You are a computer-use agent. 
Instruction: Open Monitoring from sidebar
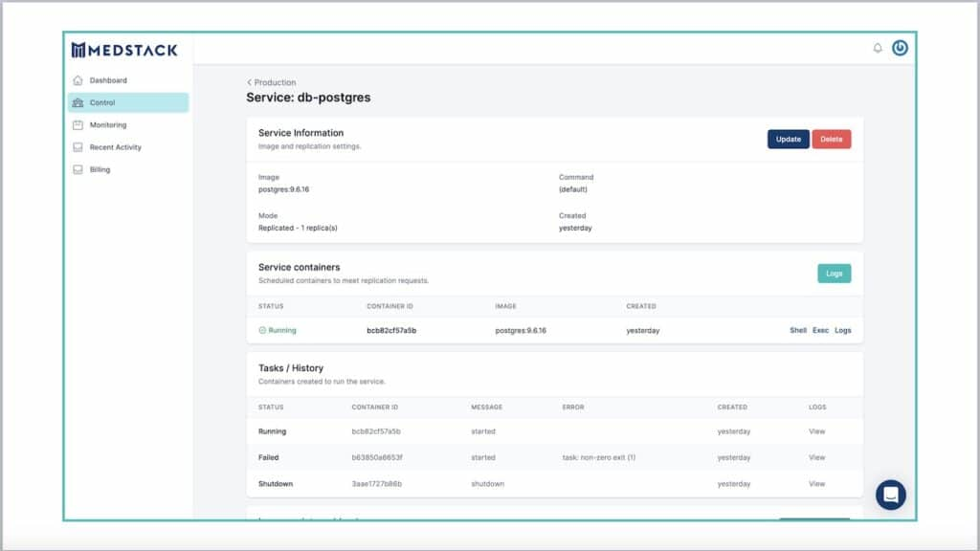(x=108, y=125)
